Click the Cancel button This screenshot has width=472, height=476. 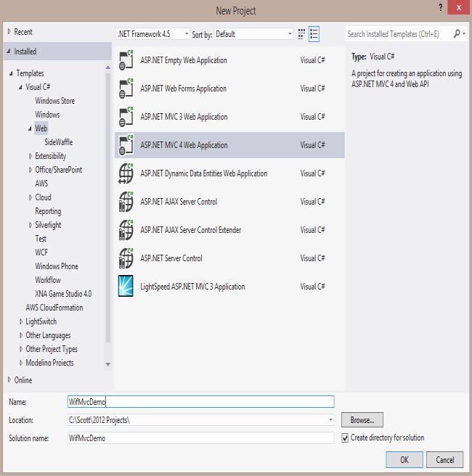tap(445, 459)
